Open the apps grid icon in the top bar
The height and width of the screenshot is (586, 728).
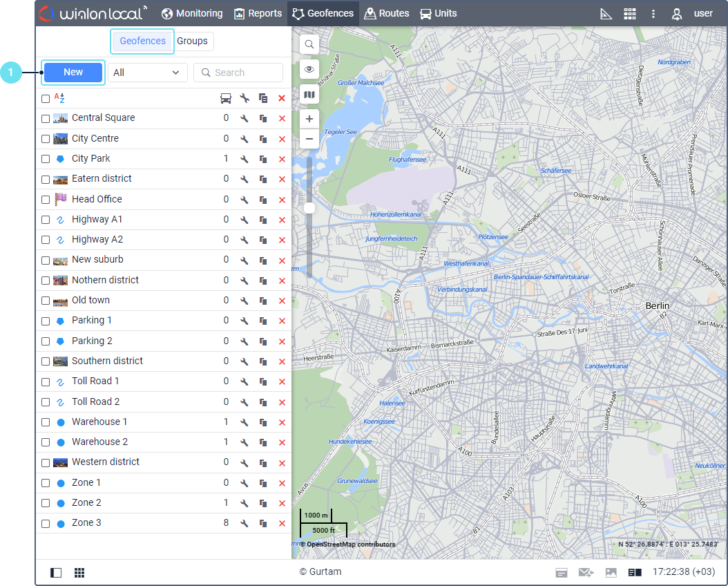click(x=629, y=14)
